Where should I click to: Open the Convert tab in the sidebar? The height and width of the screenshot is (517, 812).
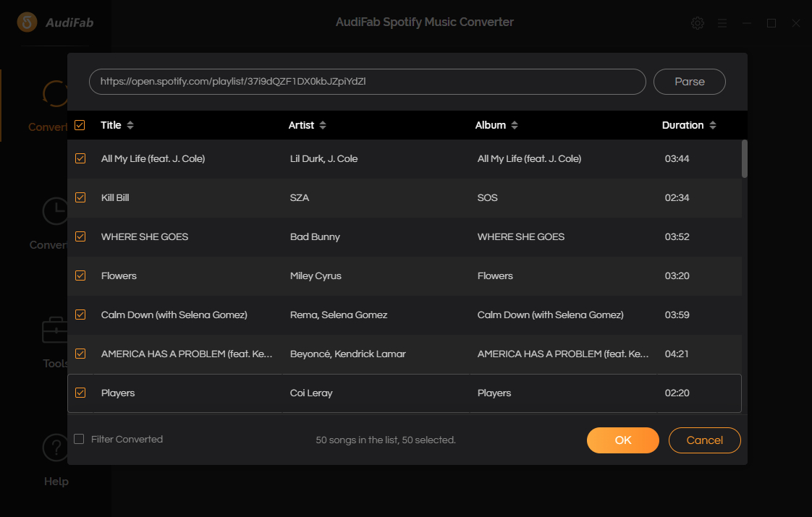point(48,106)
